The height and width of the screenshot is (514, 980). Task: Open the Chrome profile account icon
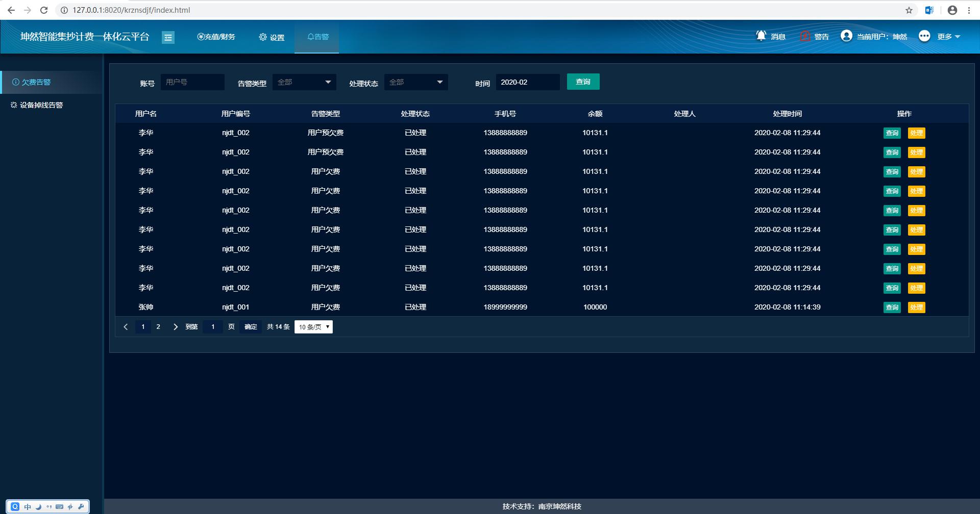tap(952, 10)
